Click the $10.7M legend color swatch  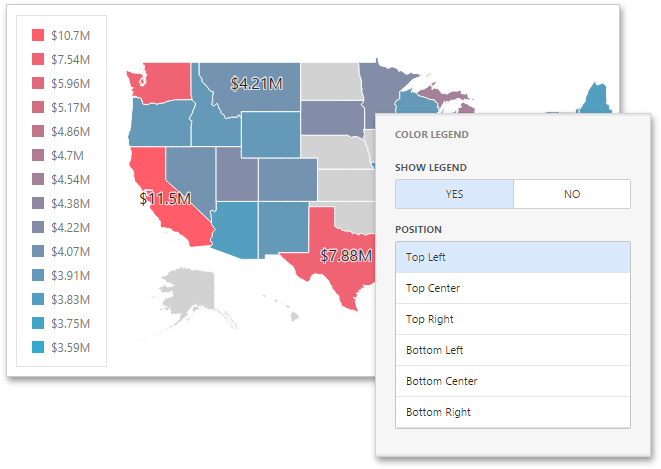(38, 35)
